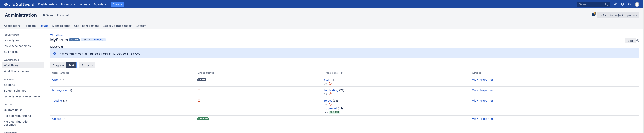Viewport: 644px width, 133px height.
Task: Open the feedback megaphone icon
Action: pyautogui.click(x=615, y=4)
